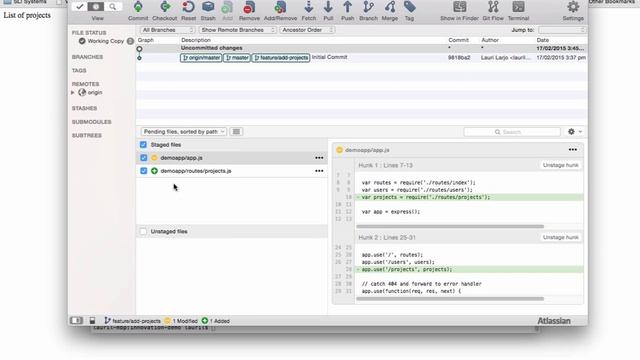Open Show Remote Branches dropdown
This screenshot has width=640, height=360.
[x=238, y=30]
